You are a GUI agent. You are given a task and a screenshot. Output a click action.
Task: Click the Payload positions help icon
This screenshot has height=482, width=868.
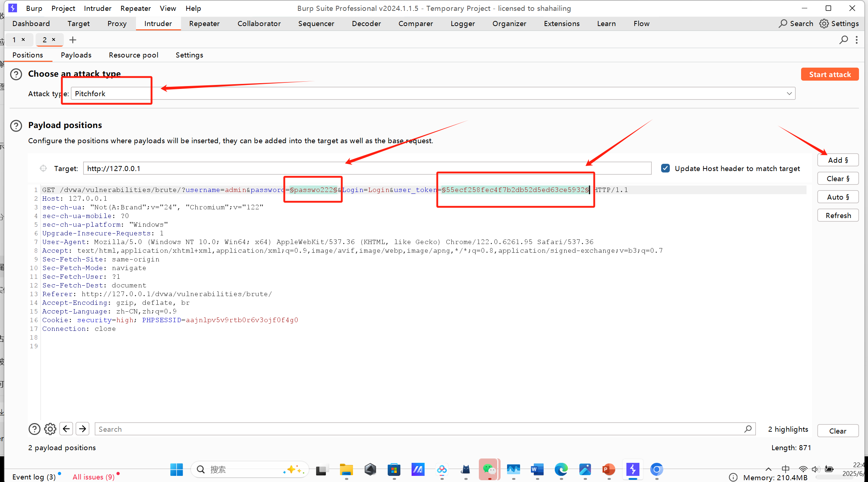(16, 125)
